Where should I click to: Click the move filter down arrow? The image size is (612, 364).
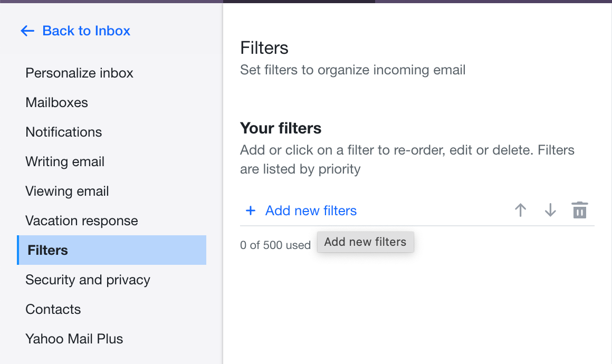coord(550,210)
